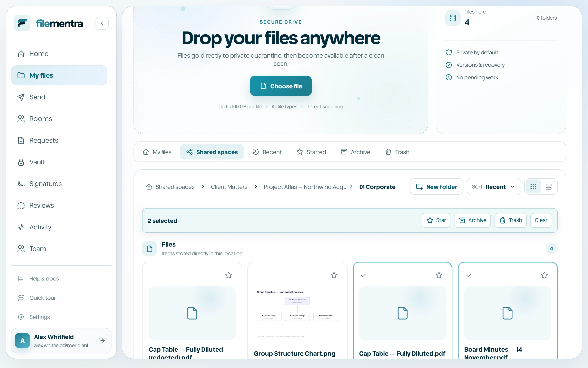The height and width of the screenshot is (368, 588).
Task: Open Rooms in the sidebar
Action: (59, 119)
